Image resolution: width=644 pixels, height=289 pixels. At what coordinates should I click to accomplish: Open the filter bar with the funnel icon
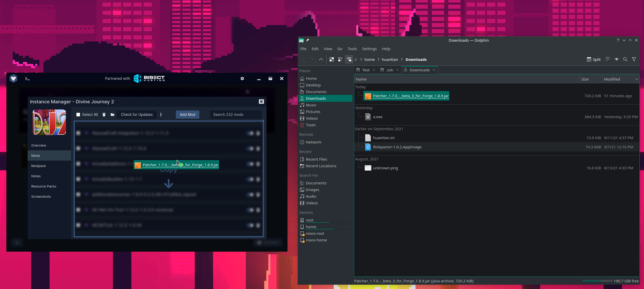point(634,59)
